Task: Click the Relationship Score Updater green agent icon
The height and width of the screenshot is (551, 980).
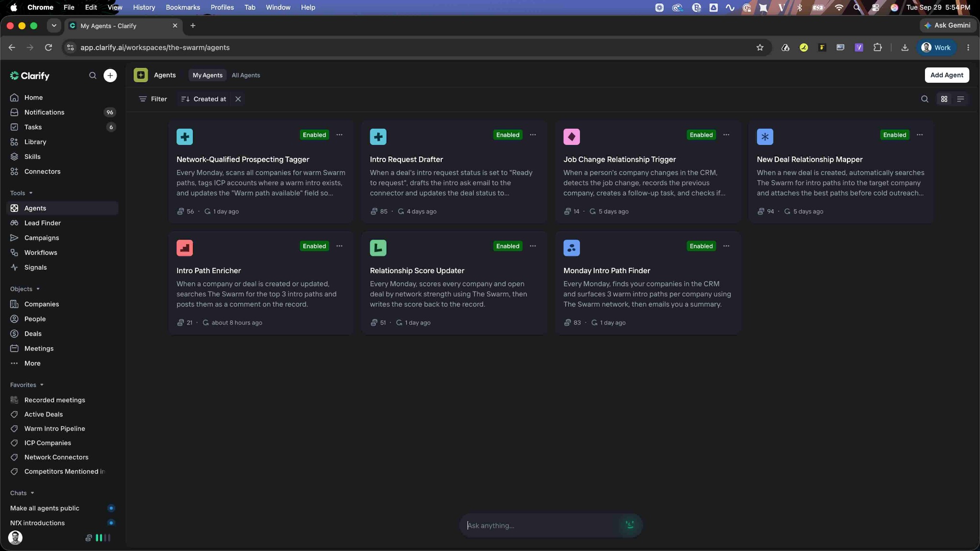Action: [378, 248]
